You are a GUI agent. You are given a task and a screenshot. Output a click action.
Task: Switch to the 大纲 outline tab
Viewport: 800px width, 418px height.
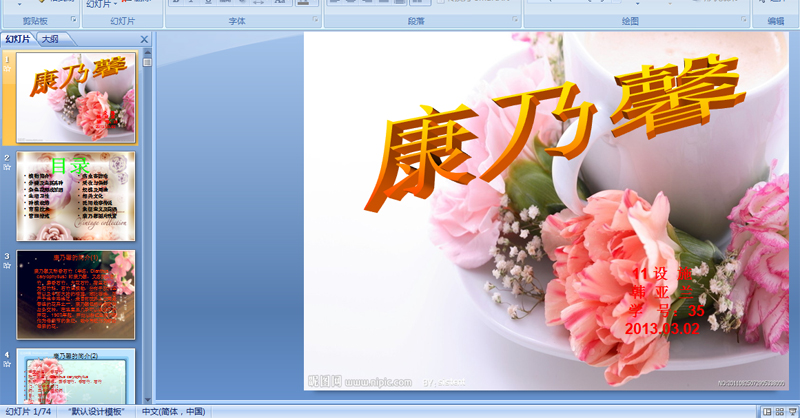tap(50, 39)
